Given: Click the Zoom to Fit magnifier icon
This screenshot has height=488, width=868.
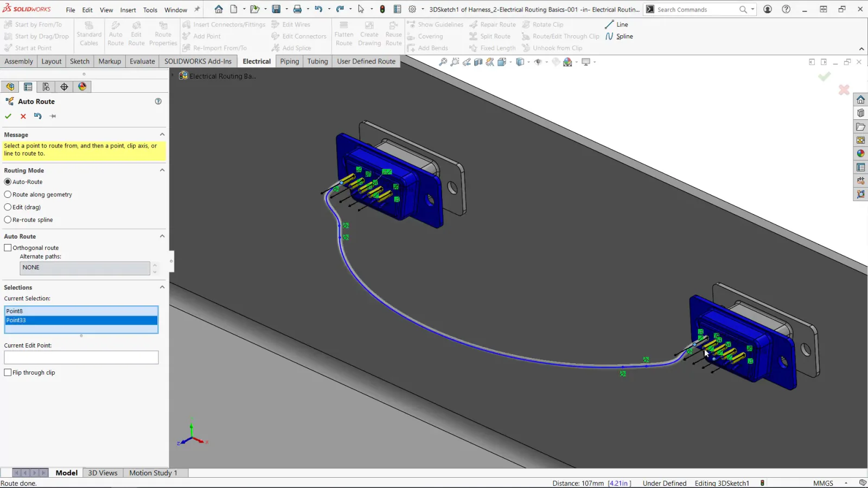Looking at the screenshot, I should tap(443, 62).
